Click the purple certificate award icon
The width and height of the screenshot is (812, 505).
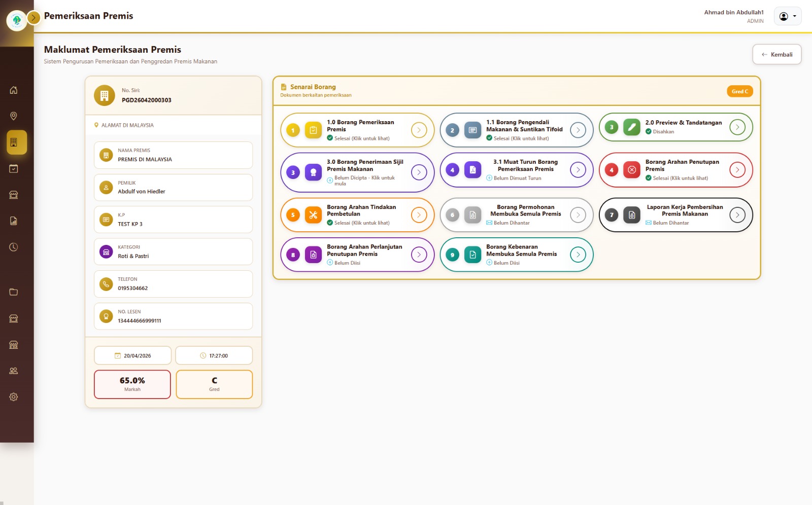(x=313, y=172)
